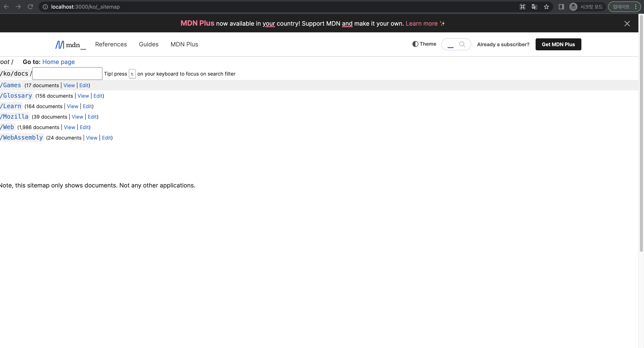Click the Get MDN Plus button
The height and width of the screenshot is (348, 644).
click(558, 44)
